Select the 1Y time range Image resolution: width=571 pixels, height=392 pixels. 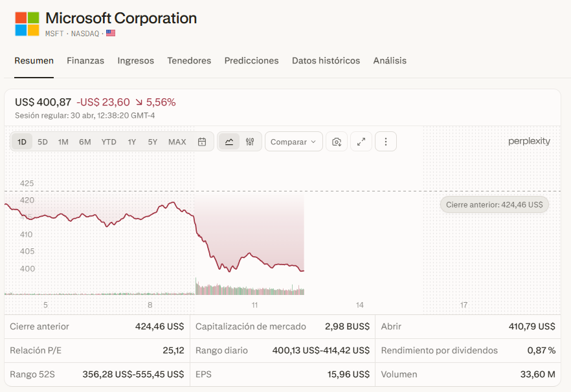click(131, 142)
